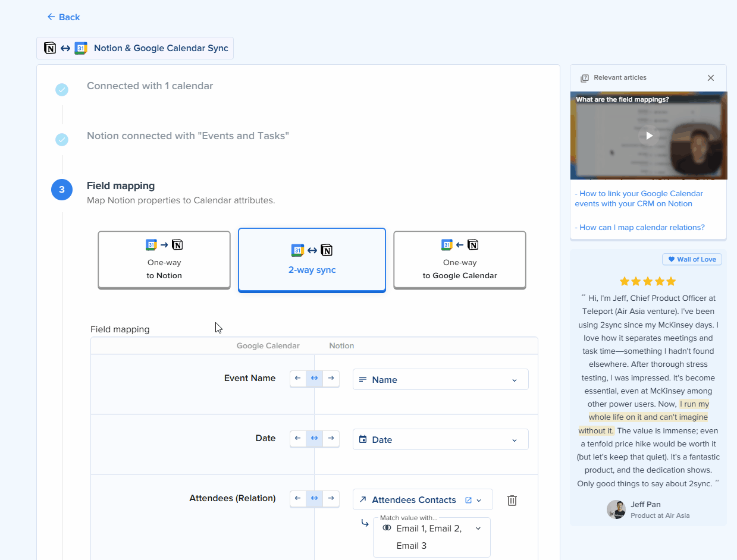This screenshot has height=560, width=737.
Task: Set Event Name direction to right arrow
Action: [x=331, y=379]
